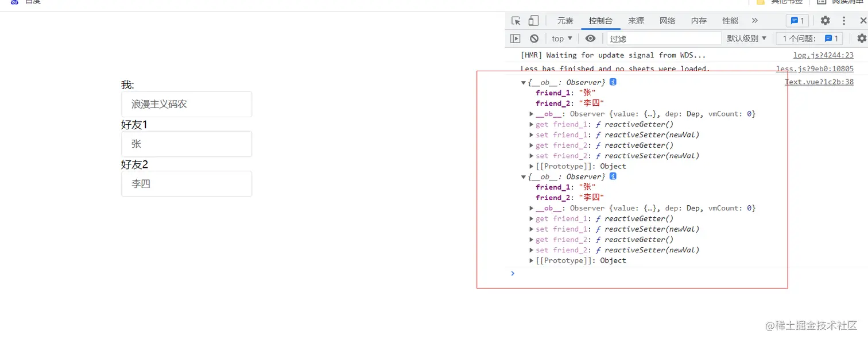Select friend_2 "李四" in second logged object
868x342 pixels.
(x=570, y=197)
